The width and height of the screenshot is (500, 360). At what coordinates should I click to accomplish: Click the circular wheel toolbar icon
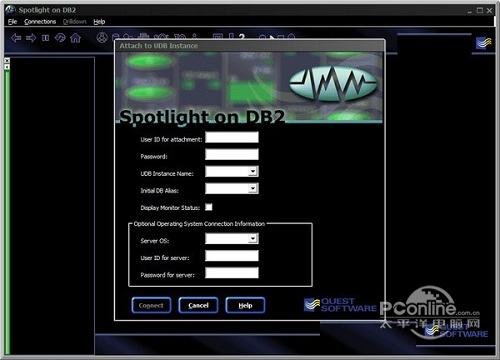click(102, 38)
